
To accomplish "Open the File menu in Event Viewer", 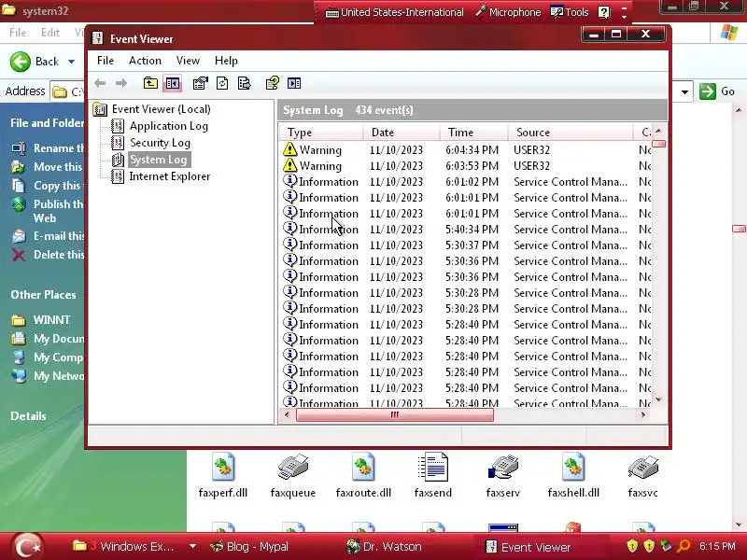I will click(x=106, y=61).
